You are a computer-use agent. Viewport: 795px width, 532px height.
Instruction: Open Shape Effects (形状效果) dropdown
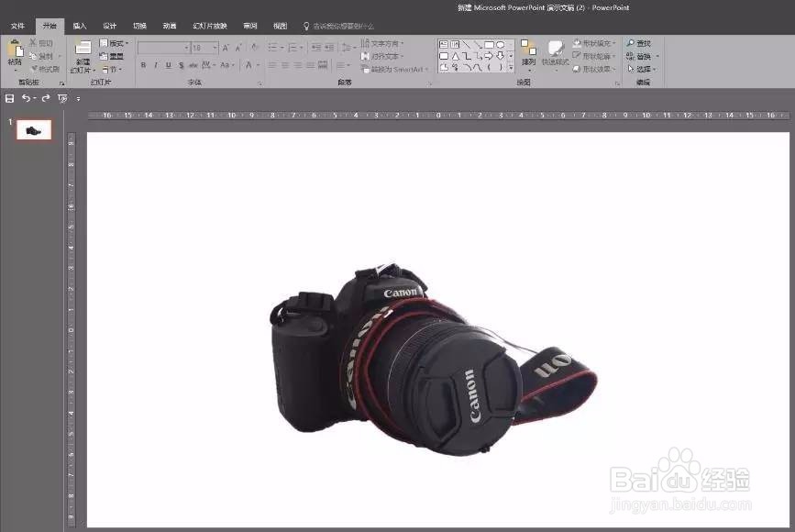[x=594, y=69]
